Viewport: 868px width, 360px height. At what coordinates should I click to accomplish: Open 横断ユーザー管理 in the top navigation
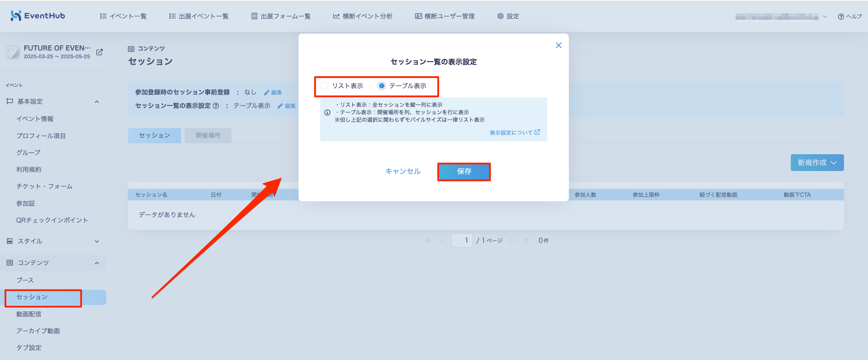[x=445, y=16]
